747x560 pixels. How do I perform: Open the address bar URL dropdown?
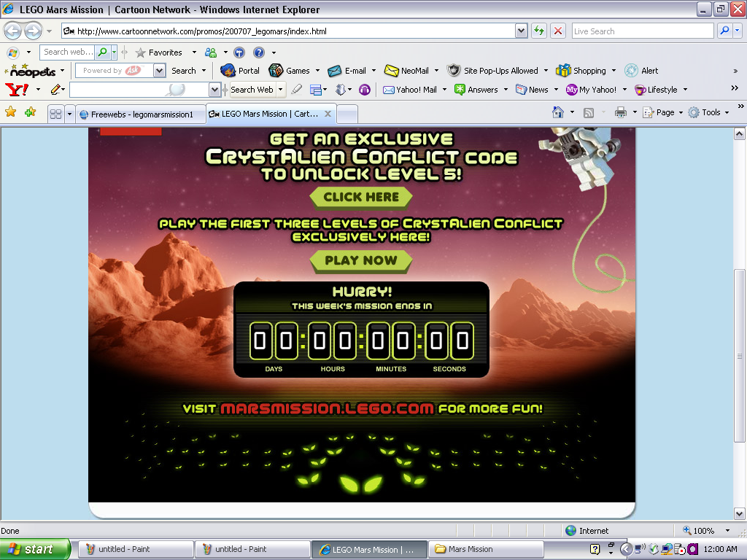521,31
